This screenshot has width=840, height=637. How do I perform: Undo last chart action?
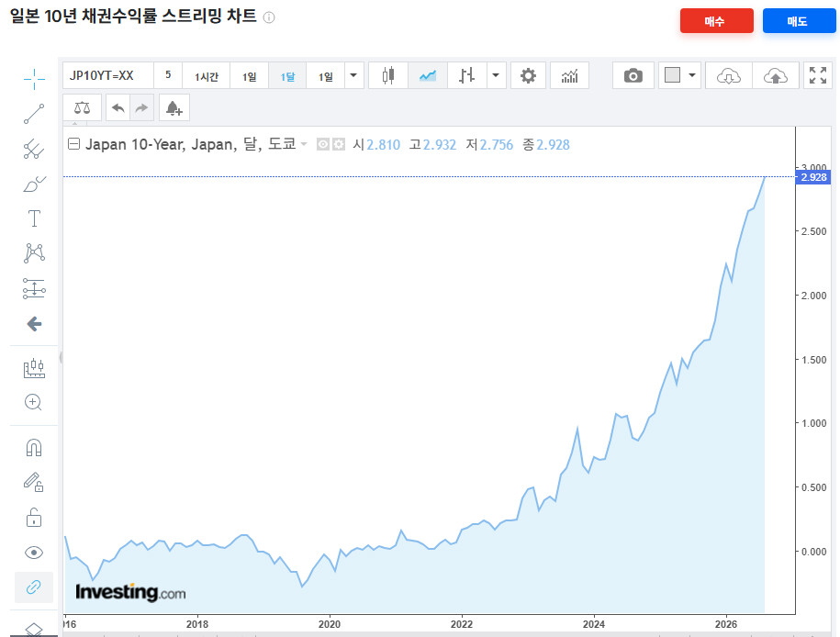[118, 108]
